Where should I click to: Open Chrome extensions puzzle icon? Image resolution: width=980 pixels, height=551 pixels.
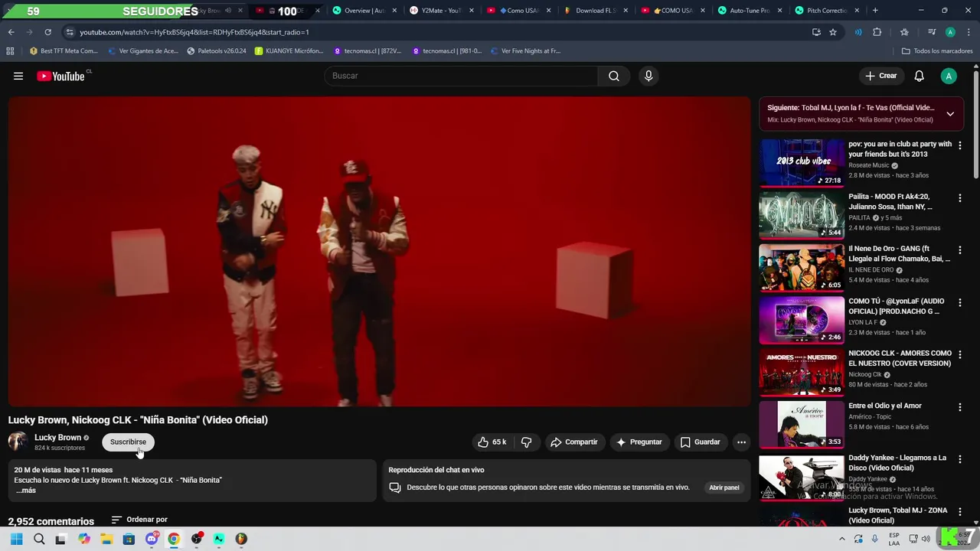(877, 32)
